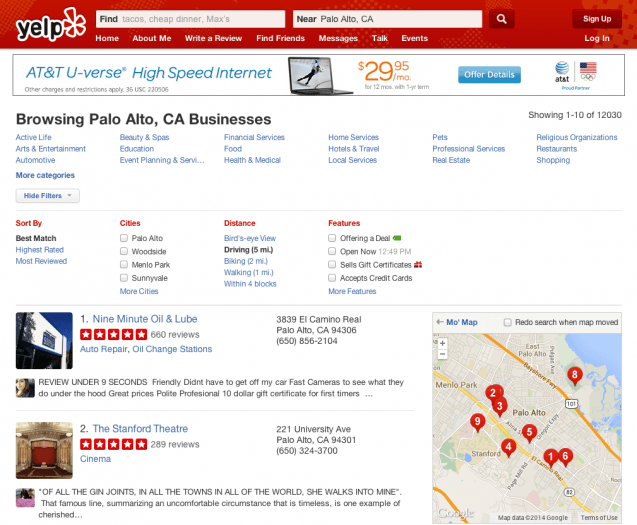This screenshot has height=525, width=637.
Task: Browse the Restaurants category
Action: [557, 149]
